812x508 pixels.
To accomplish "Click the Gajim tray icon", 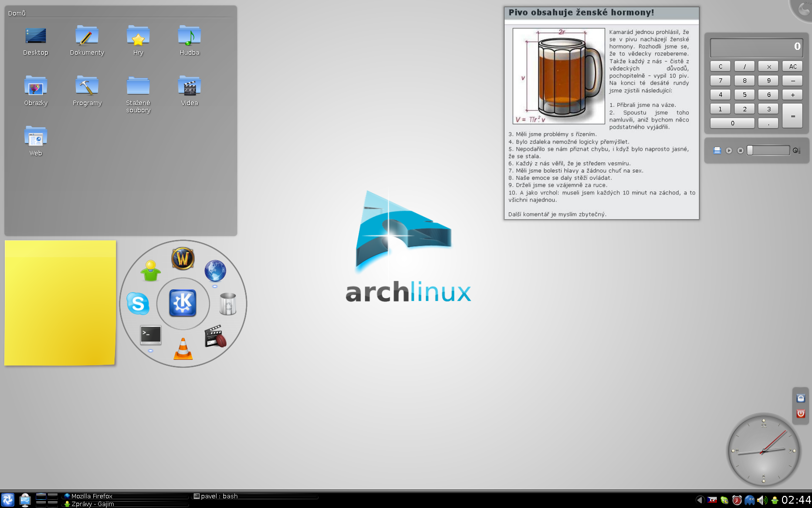I will [775, 500].
